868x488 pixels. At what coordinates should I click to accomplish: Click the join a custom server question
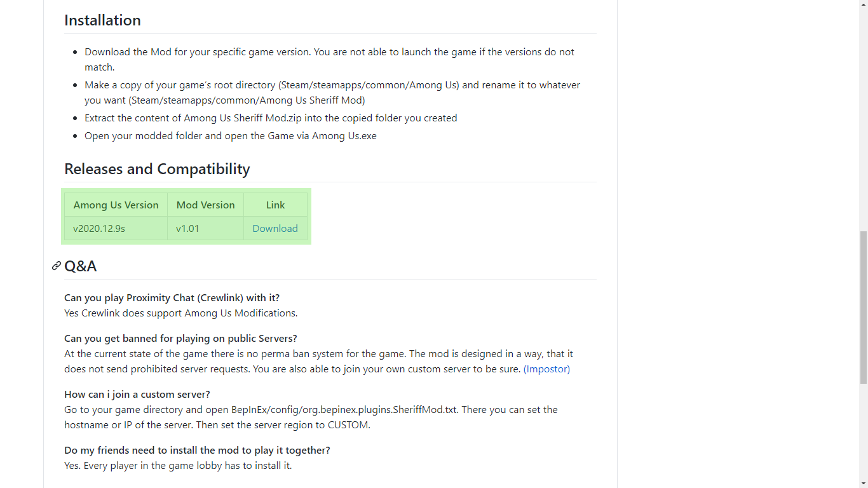point(137,395)
